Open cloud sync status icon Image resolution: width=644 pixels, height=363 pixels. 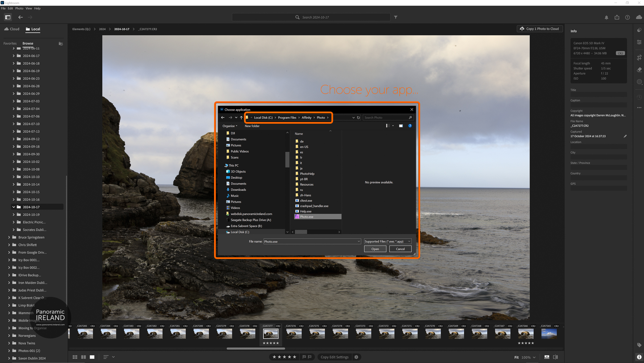[639, 17]
